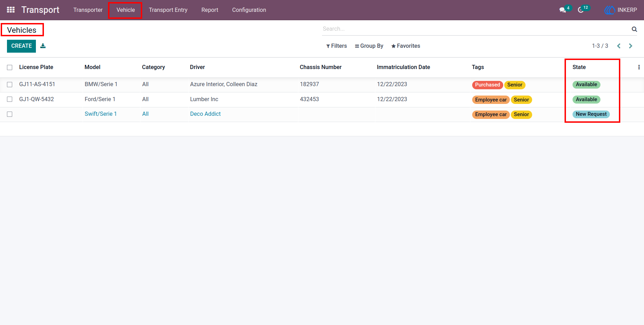Click the 1-3 / 3 pager counter
This screenshot has height=325, width=644.
[x=600, y=46]
